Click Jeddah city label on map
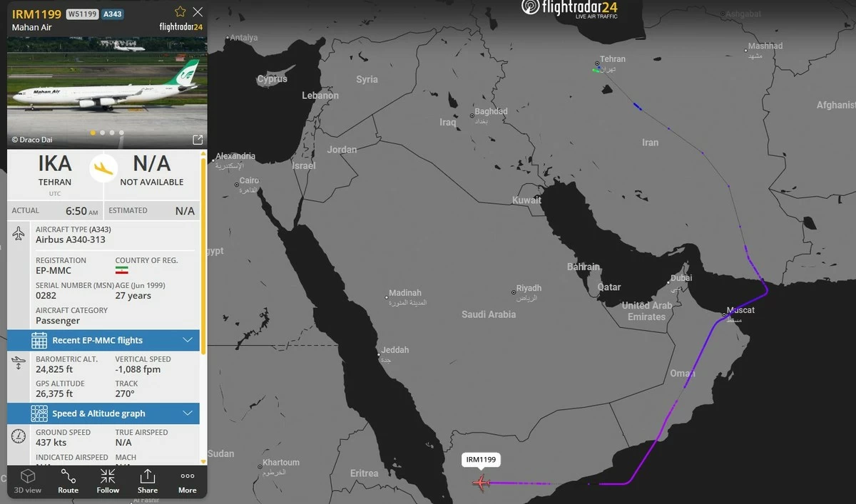This screenshot has height=504, width=856. click(395, 350)
